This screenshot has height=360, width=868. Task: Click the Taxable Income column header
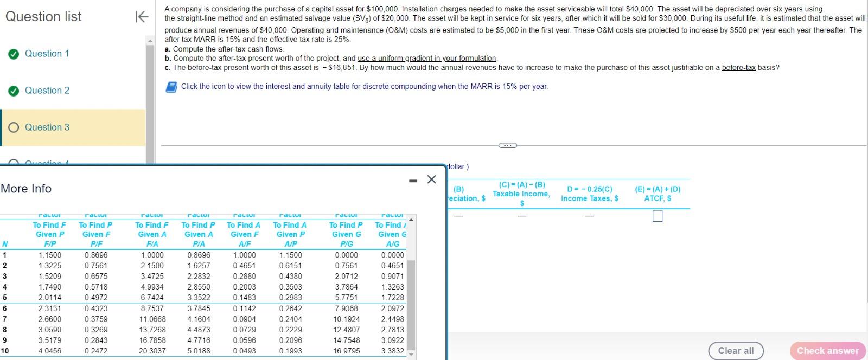click(521, 194)
